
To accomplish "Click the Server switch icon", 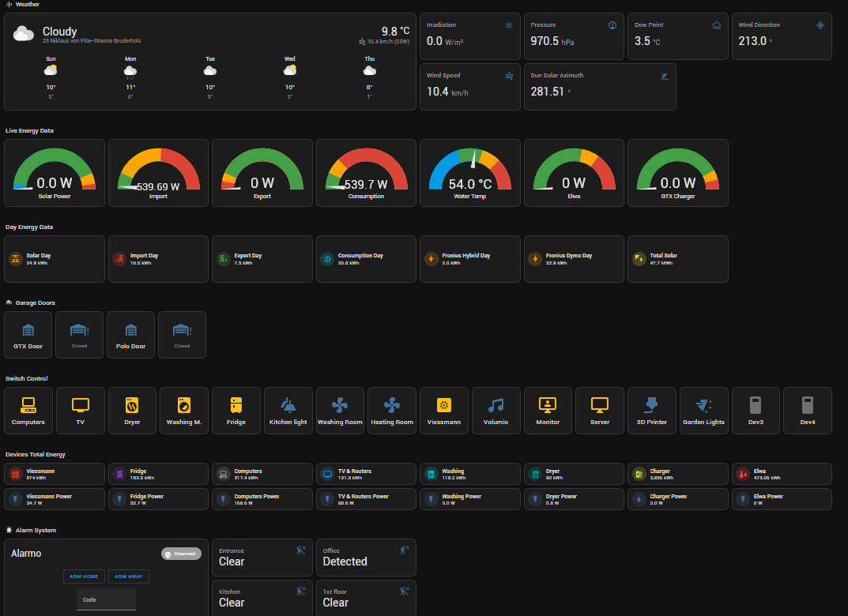I will coord(600,404).
